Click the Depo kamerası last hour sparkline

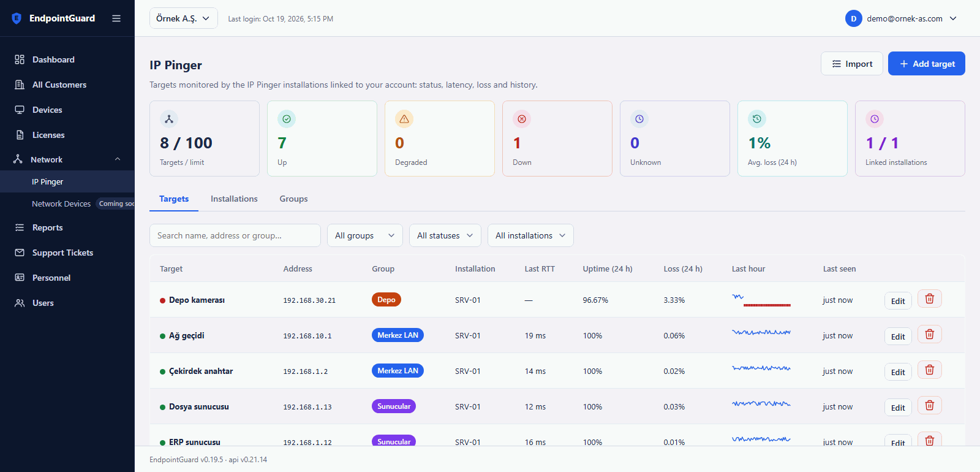(761, 300)
